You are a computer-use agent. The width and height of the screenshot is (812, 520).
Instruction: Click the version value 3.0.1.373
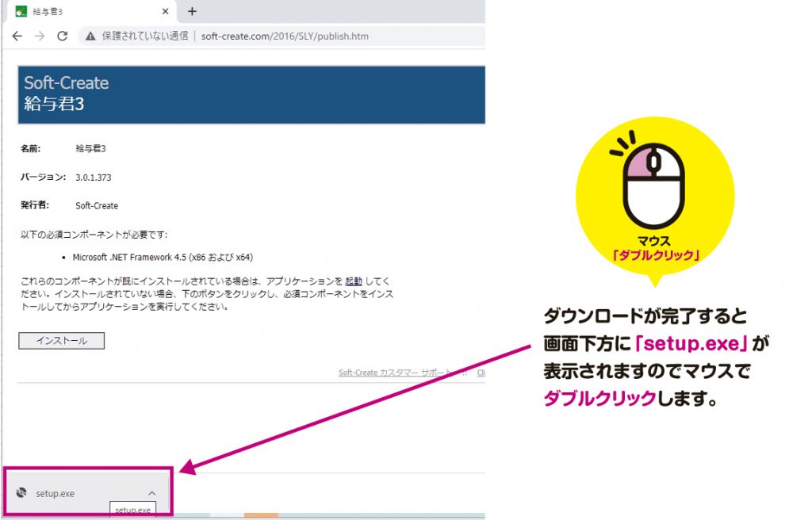[94, 177]
